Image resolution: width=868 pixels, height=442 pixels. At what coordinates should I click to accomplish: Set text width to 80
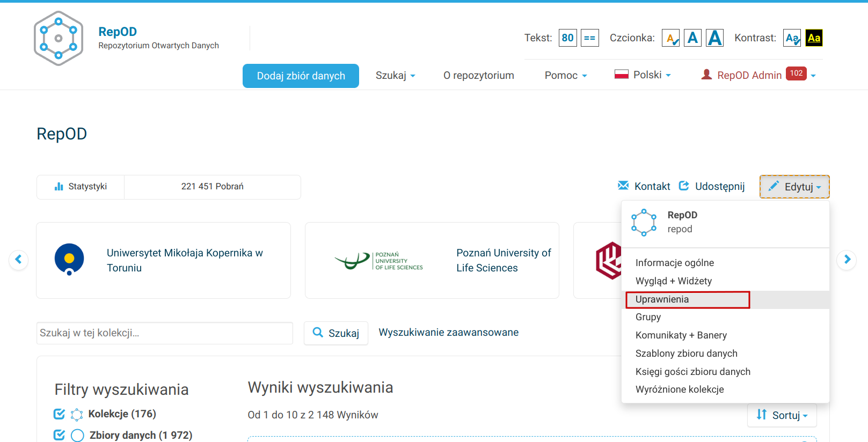567,38
